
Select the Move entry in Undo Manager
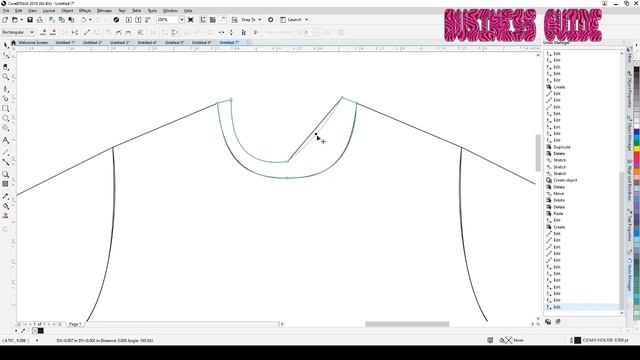click(558, 193)
